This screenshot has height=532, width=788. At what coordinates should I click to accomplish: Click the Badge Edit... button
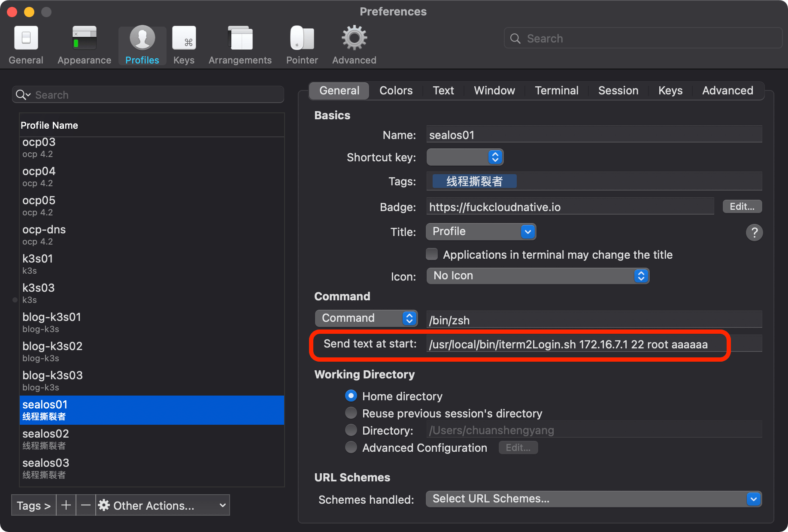coord(742,206)
